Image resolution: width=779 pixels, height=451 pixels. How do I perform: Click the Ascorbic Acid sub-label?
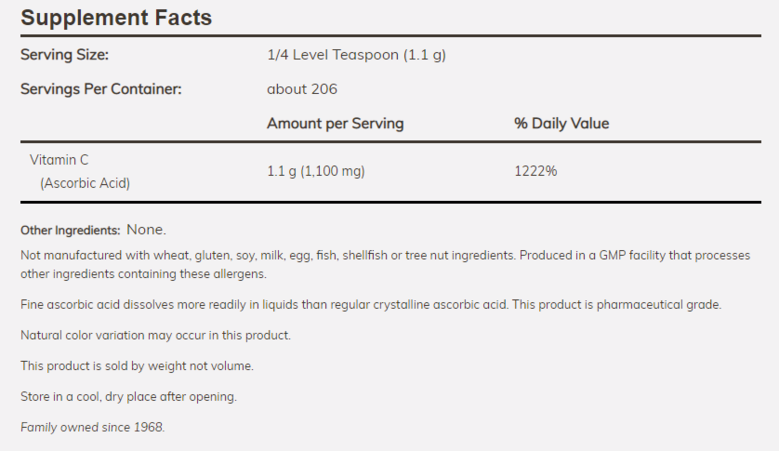click(85, 183)
